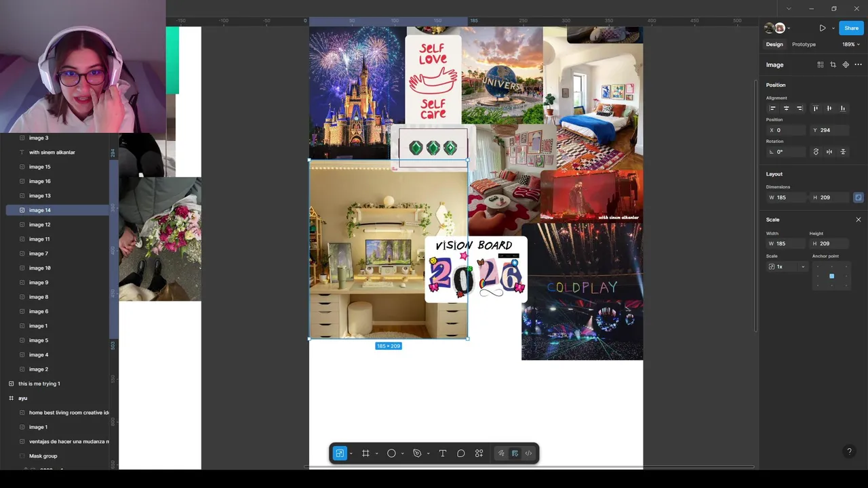This screenshot has height=488, width=868.
Task: Flip the image horizontally
Action: [829, 152]
